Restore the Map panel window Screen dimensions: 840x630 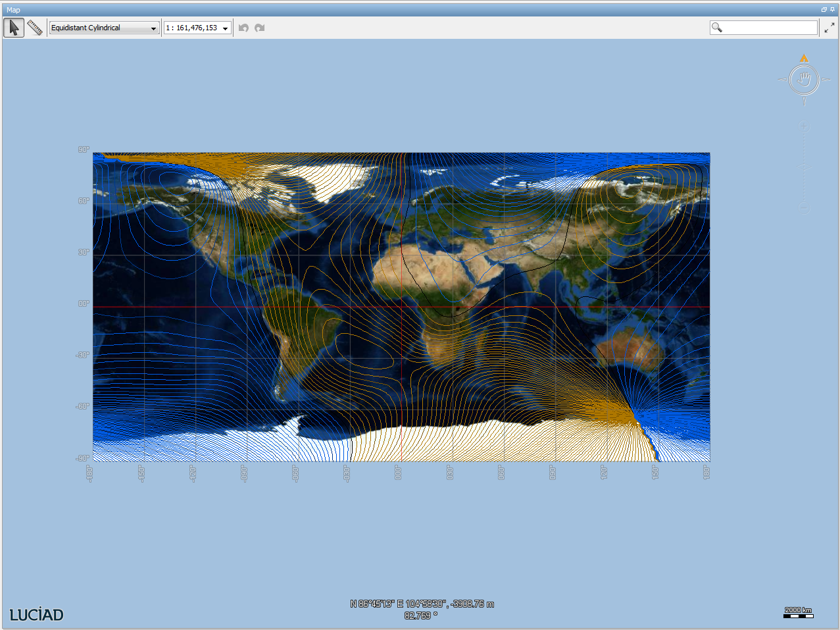coord(824,10)
